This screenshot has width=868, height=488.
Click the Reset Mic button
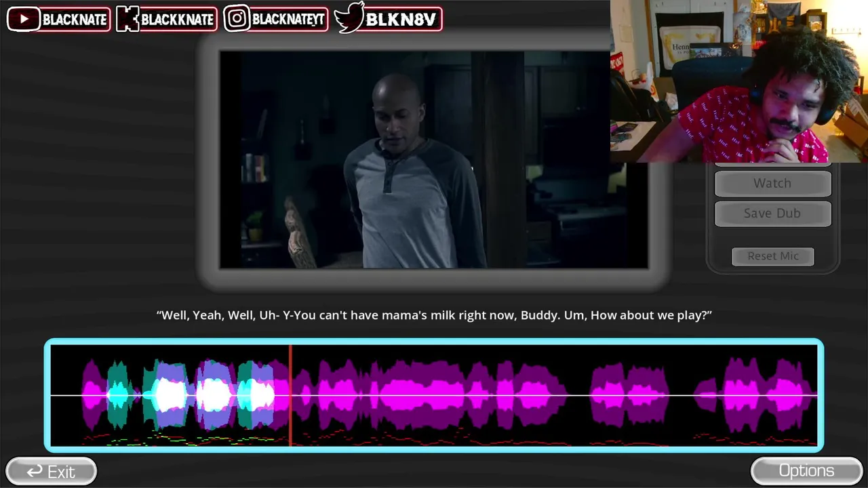(773, 256)
